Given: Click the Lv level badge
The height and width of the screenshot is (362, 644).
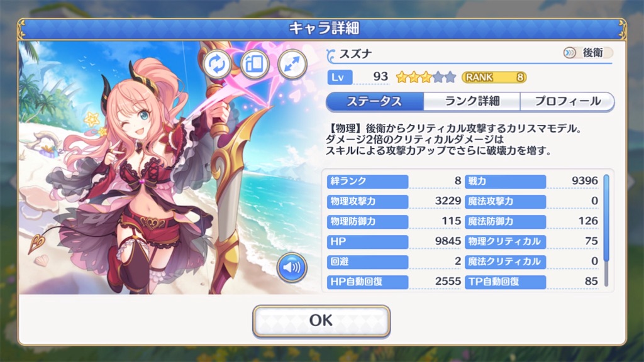Looking at the screenshot, I should pos(340,77).
